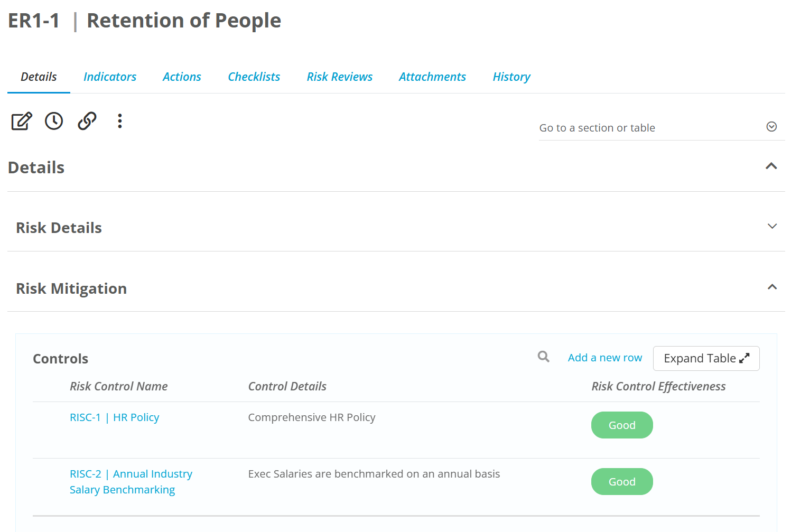View the History tab
791x532 pixels.
pos(511,77)
